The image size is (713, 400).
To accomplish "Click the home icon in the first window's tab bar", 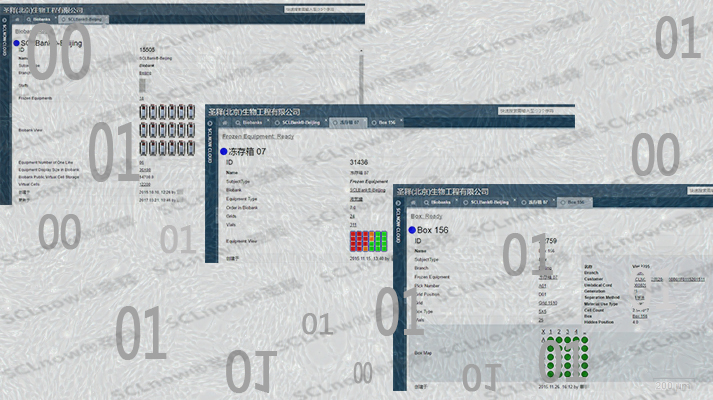I will (17, 20).
